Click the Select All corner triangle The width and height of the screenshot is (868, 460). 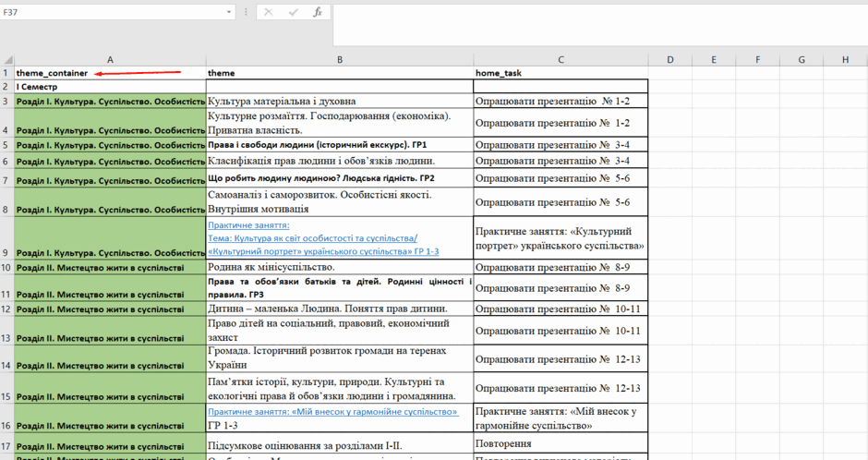coord(7,60)
